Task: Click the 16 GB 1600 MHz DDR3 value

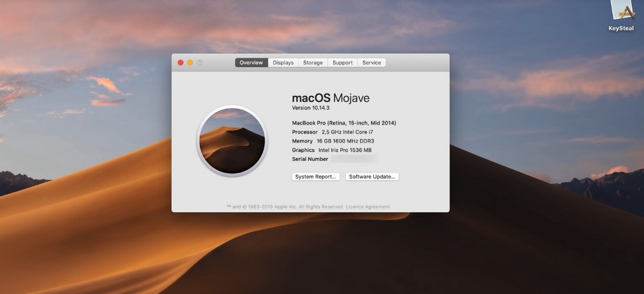Action: [x=345, y=141]
